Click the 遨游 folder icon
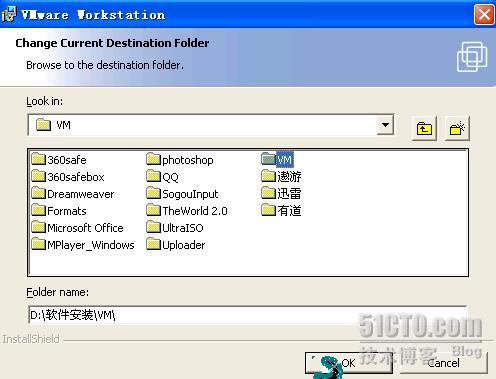This screenshot has width=496, height=379. pyautogui.click(x=268, y=176)
